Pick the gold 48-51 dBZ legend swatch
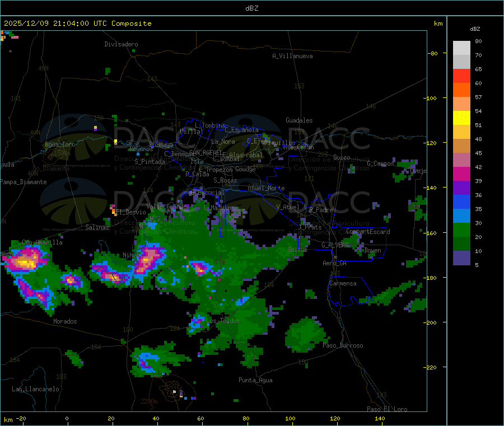The height and width of the screenshot is (426, 504). tap(461, 132)
